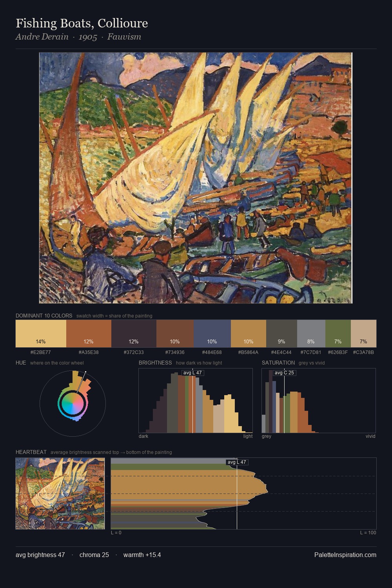Click the 'grey' axis label under saturation

click(267, 436)
